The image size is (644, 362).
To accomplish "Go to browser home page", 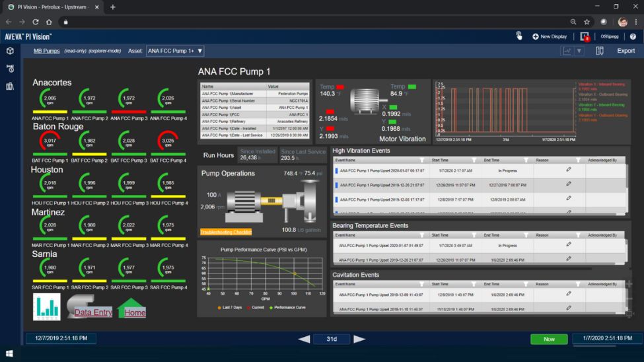I will 49,22.
